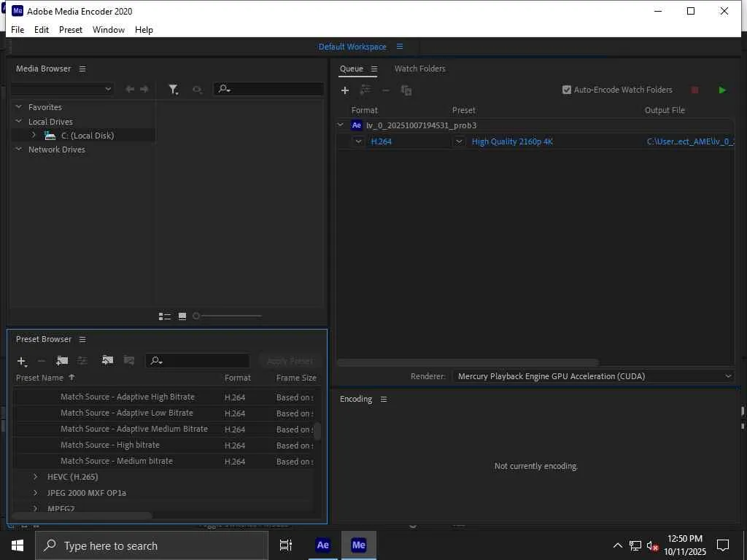Open Preset Browser panel menu icon
The height and width of the screenshot is (560, 747).
[x=82, y=340]
